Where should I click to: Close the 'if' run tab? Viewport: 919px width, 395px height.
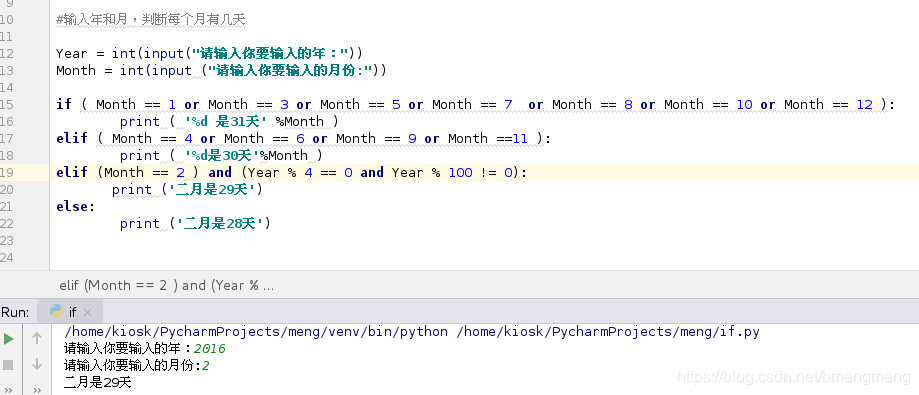tap(87, 312)
